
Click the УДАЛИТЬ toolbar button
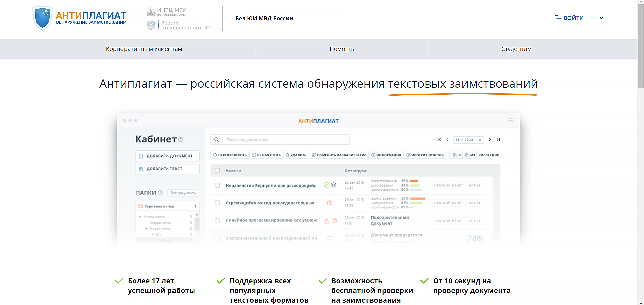click(296, 155)
